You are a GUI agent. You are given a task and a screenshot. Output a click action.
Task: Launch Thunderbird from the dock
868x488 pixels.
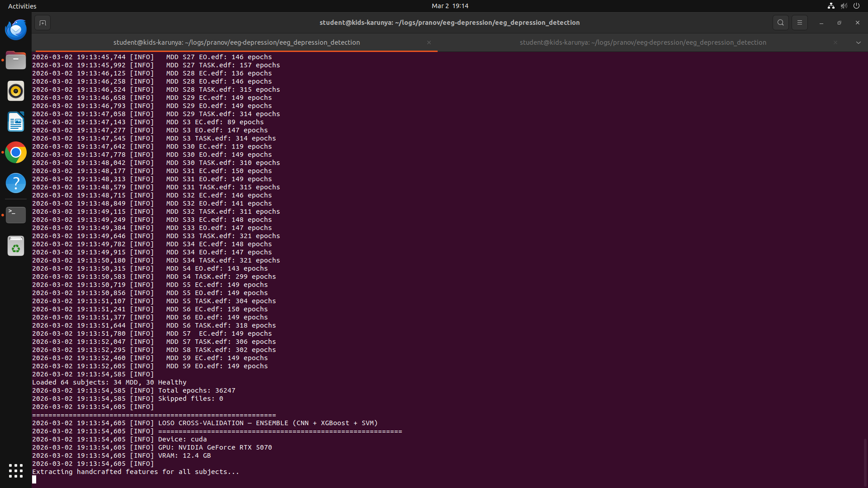point(16,30)
